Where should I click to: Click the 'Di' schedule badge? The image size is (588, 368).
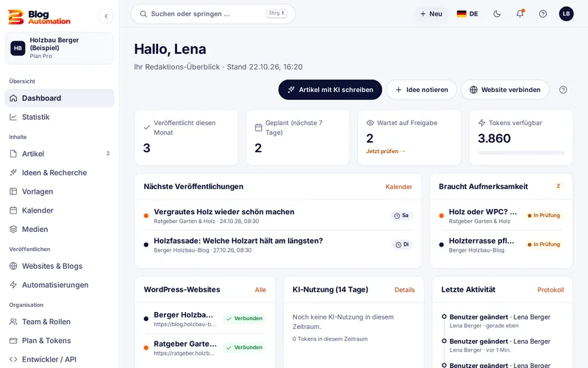point(402,244)
